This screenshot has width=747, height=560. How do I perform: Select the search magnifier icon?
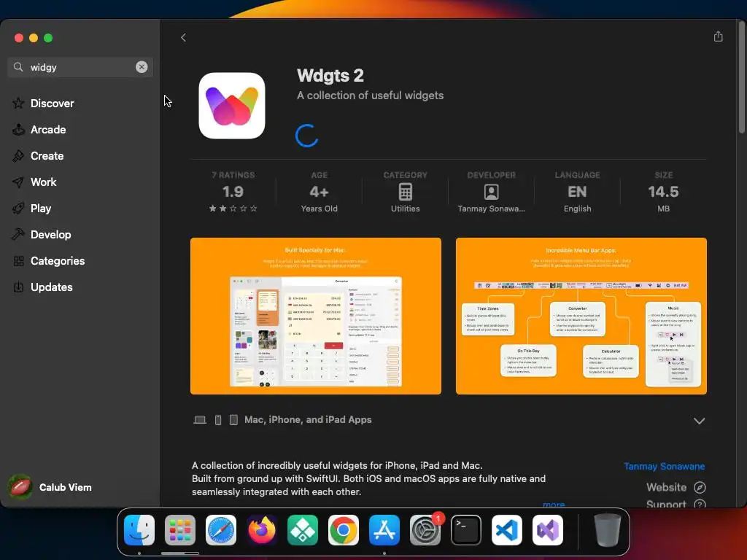(x=18, y=67)
